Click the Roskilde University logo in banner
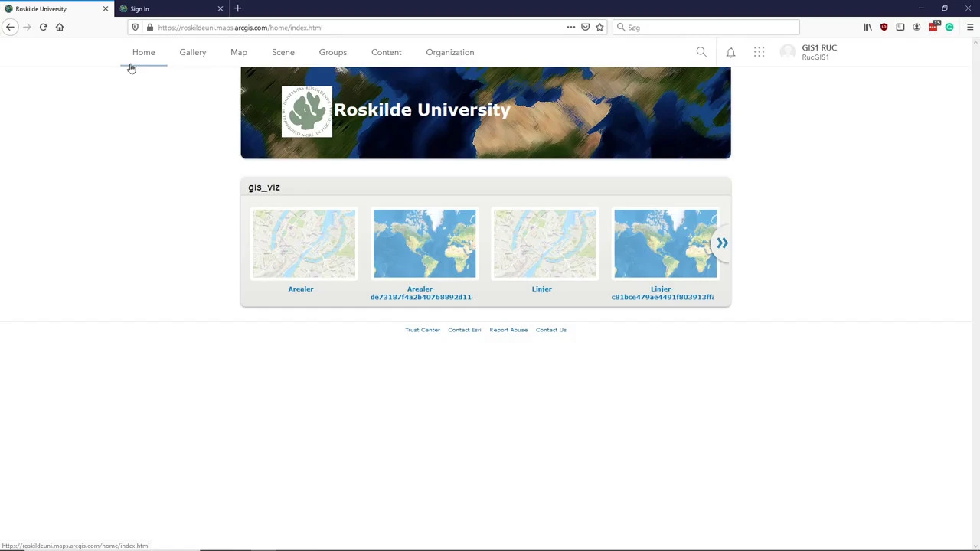The width and height of the screenshot is (980, 551). pos(306,112)
